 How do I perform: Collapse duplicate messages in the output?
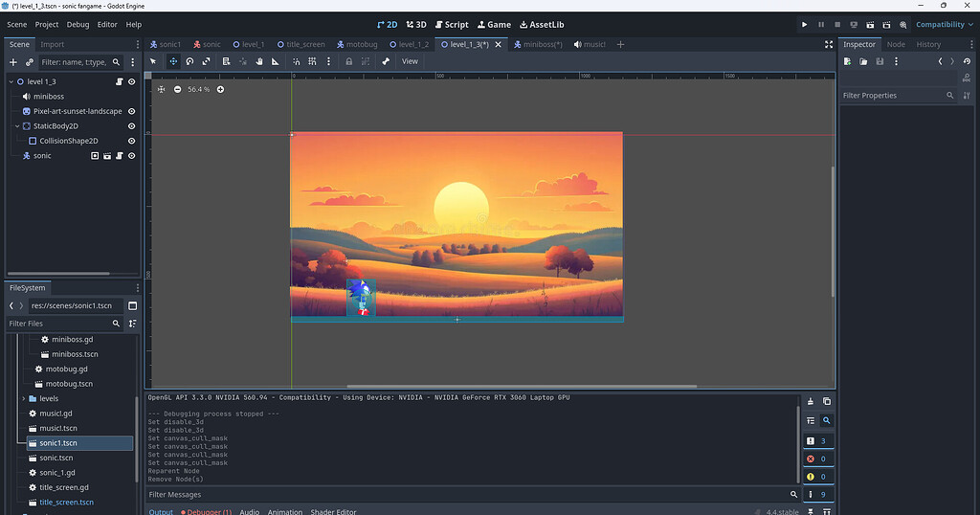point(811,420)
